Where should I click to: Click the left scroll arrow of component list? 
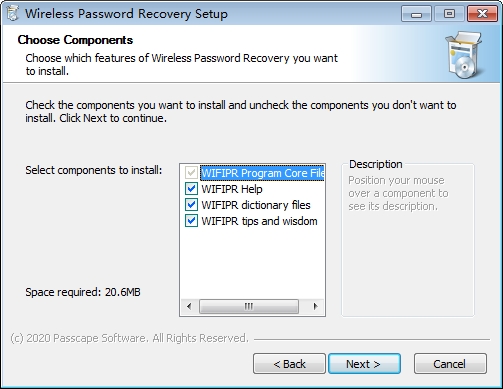point(189,306)
